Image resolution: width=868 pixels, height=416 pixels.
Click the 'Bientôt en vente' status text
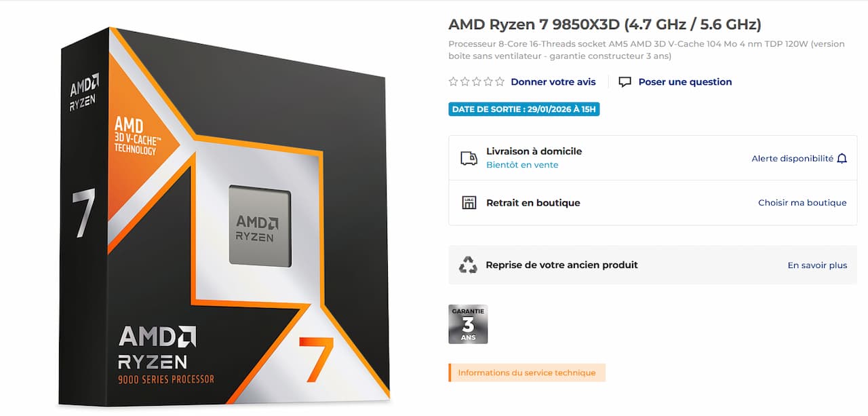pos(522,165)
